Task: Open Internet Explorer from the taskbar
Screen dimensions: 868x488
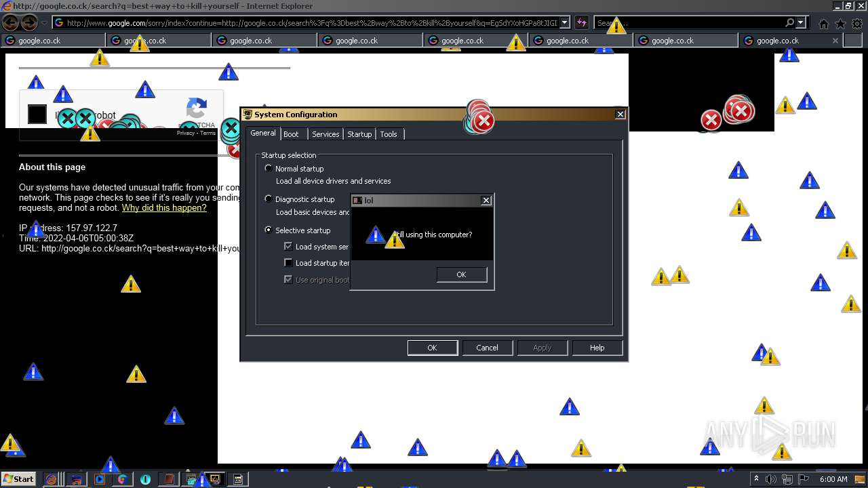Action: click(52, 479)
